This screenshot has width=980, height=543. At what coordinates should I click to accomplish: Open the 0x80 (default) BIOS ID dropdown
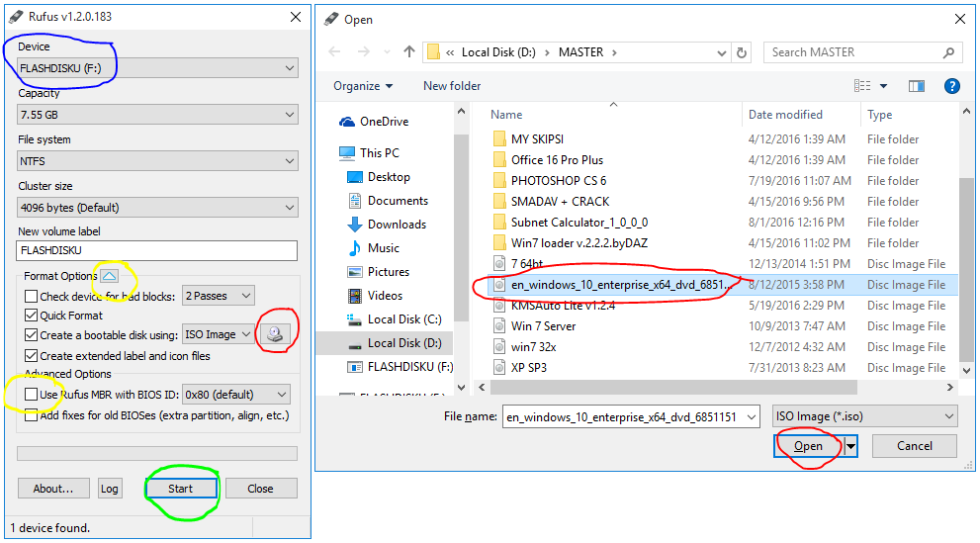pyautogui.click(x=236, y=395)
